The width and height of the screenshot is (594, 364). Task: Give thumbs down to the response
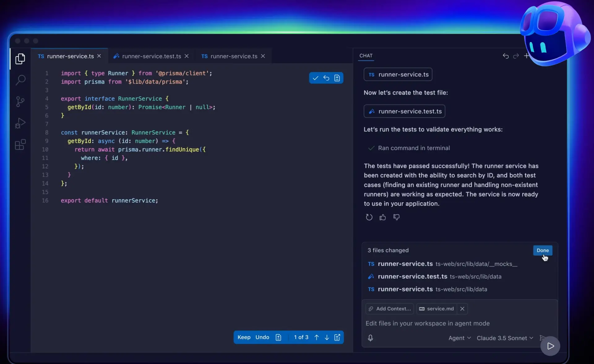pyautogui.click(x=396, y=217)
